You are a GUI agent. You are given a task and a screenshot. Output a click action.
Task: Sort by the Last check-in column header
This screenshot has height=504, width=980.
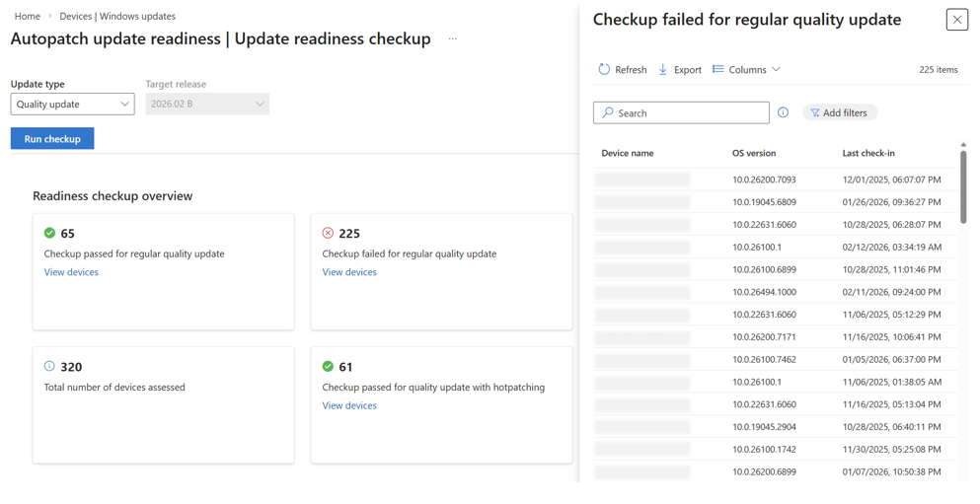click(x=868, y=153)
